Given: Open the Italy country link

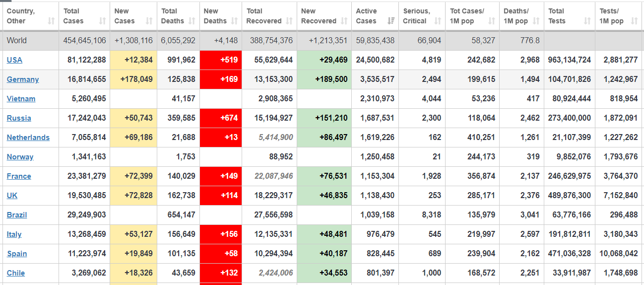Looking at the screenshot, I should click(x=14, y=234).
